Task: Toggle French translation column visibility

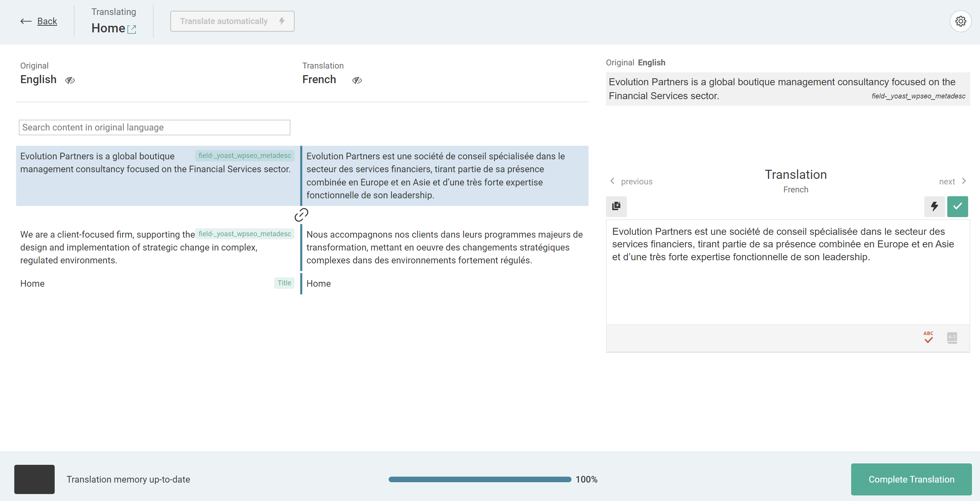Action: point(357,80)
